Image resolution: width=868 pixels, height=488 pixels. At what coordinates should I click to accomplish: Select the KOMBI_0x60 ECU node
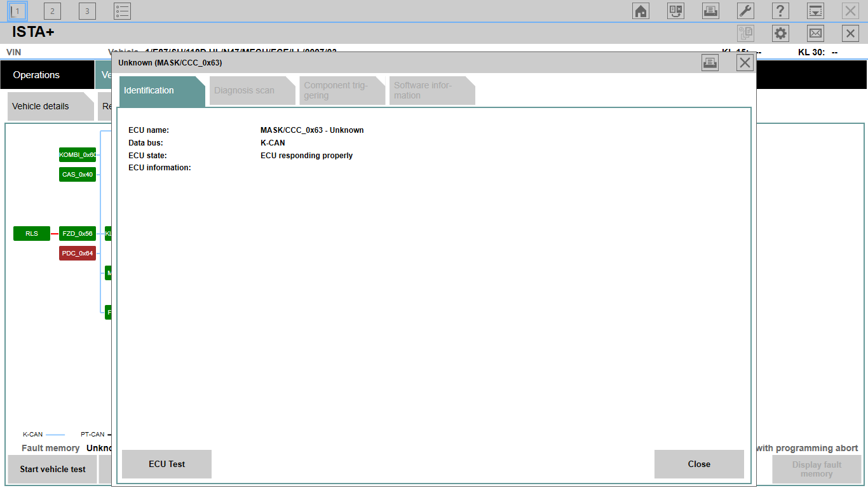pos(78,154)
